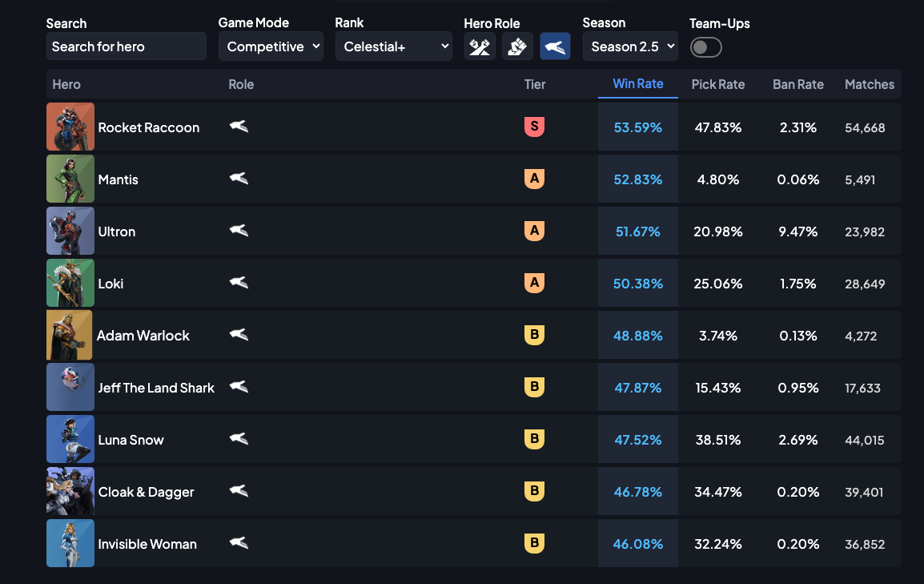Click Ultron portrait thumbnail

[x=70, y=231]
